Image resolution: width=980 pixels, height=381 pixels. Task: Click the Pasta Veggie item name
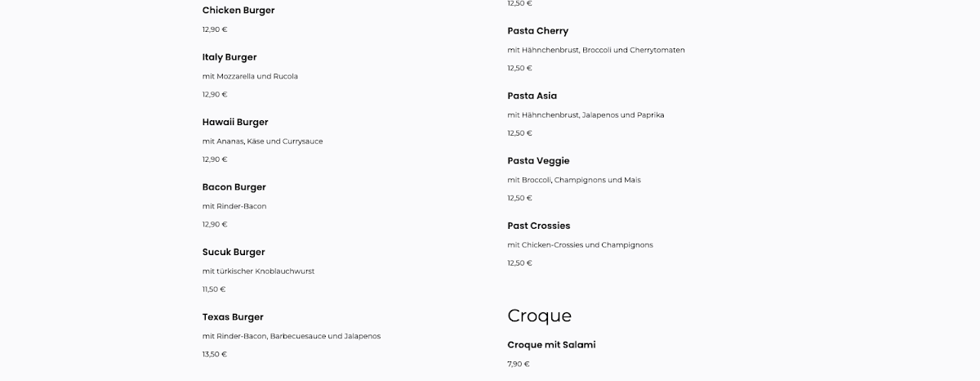[x=538, y=161]
